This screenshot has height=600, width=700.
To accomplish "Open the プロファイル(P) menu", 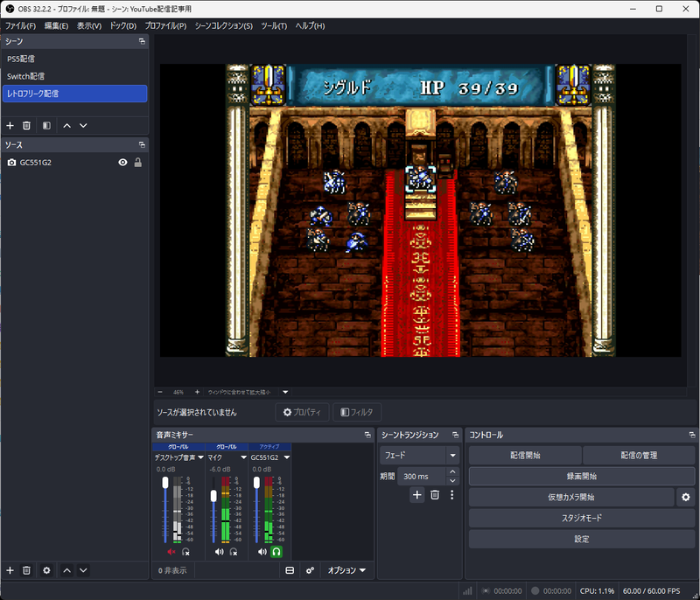I will [x=165, y=26].
